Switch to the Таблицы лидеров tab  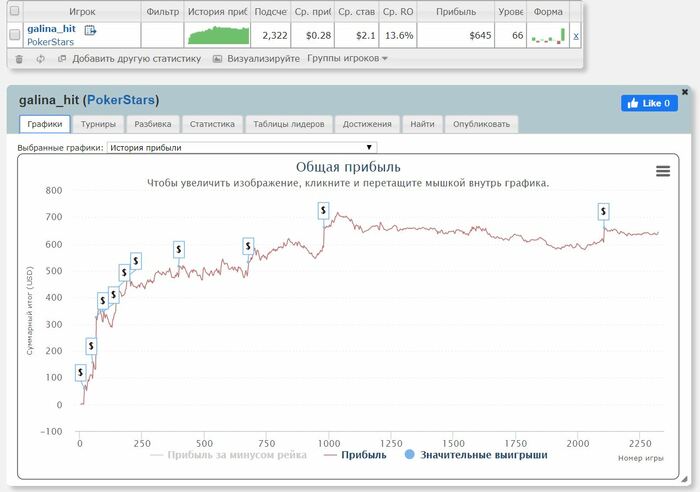[289, 124]
